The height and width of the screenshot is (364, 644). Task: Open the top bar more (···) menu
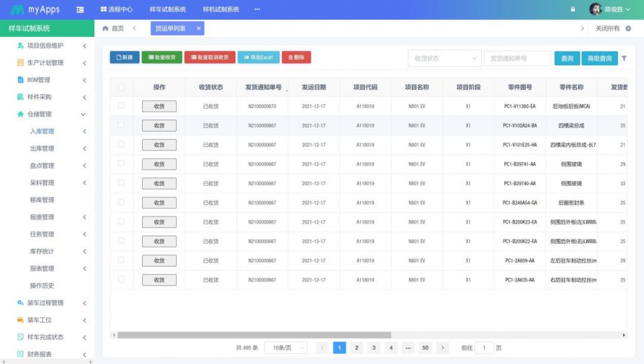(x=257, y=9)
